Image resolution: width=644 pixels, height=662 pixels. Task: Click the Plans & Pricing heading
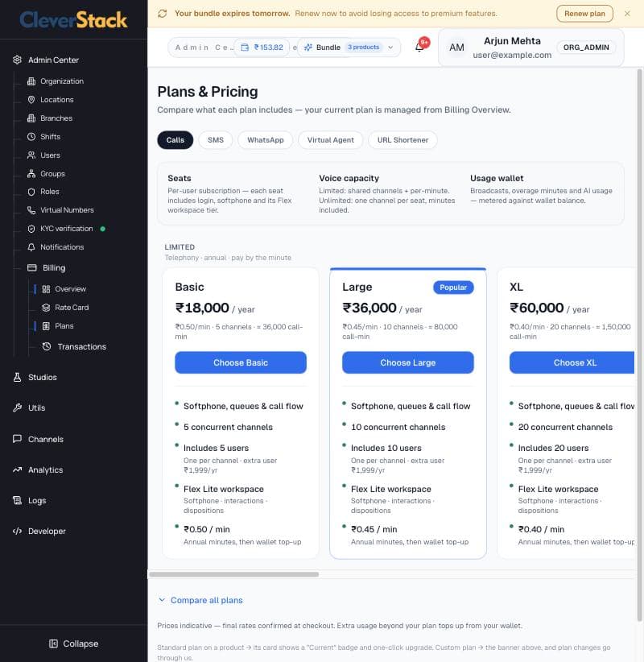pyautogui.click(x=208, y=92)
